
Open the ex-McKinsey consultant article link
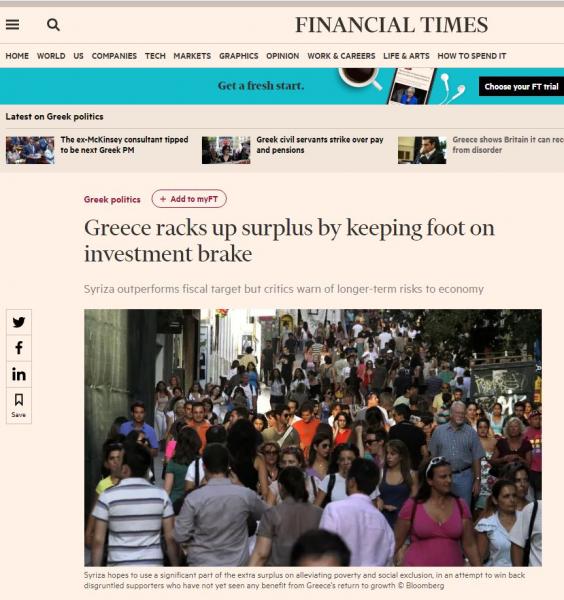(x=124, y=145)
